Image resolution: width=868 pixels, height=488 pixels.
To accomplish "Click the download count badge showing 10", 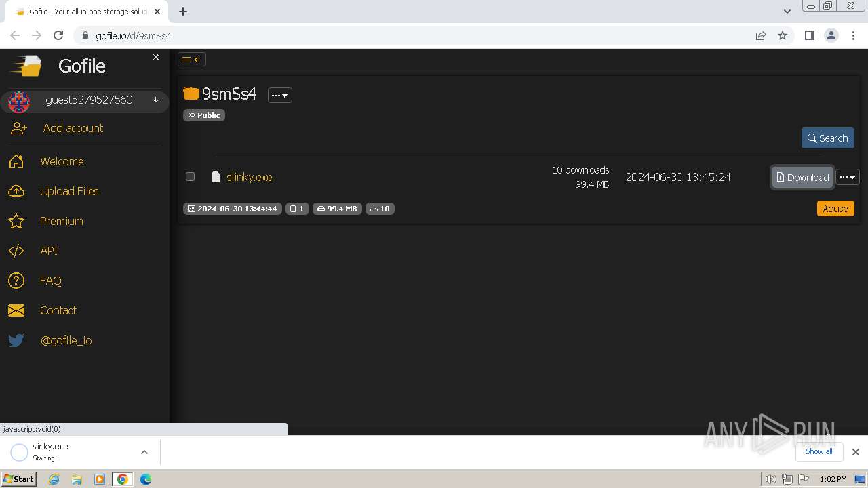I will (x=380, y=209).
